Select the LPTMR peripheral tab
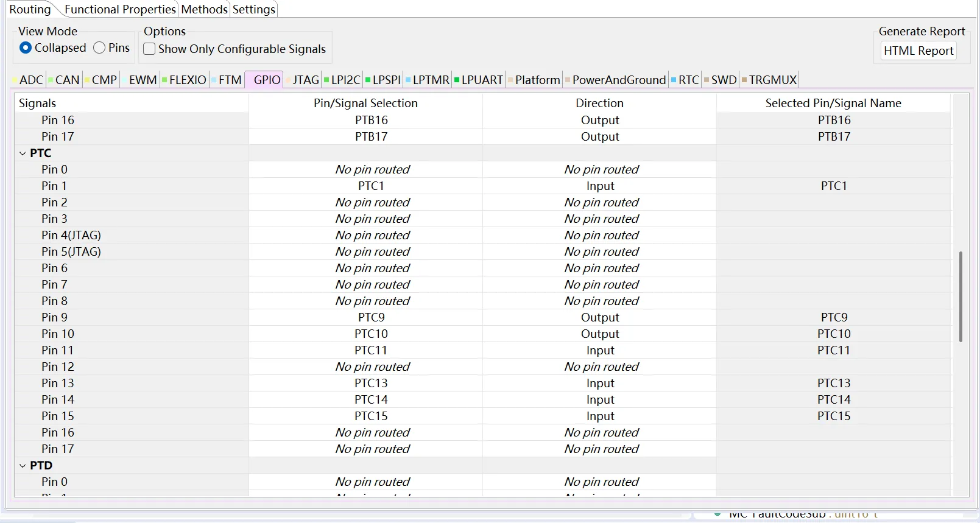 428,80
